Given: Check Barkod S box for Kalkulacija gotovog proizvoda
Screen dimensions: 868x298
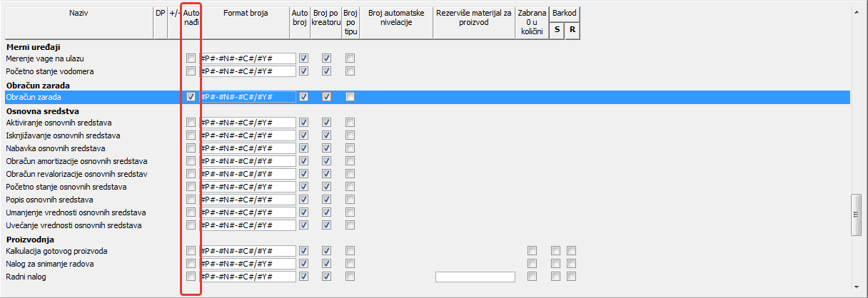Looking at the screenshot, I should (x=556, y=251).
